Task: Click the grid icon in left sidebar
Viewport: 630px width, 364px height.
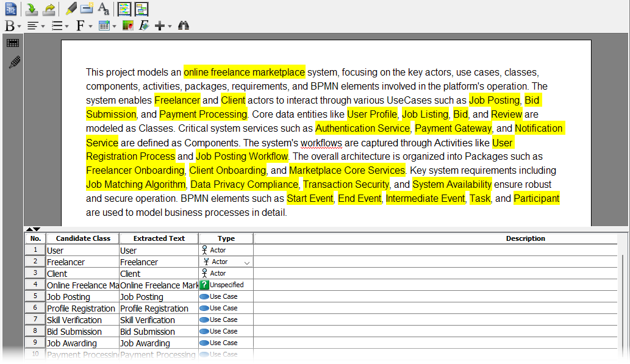Action: click(13, 43)
